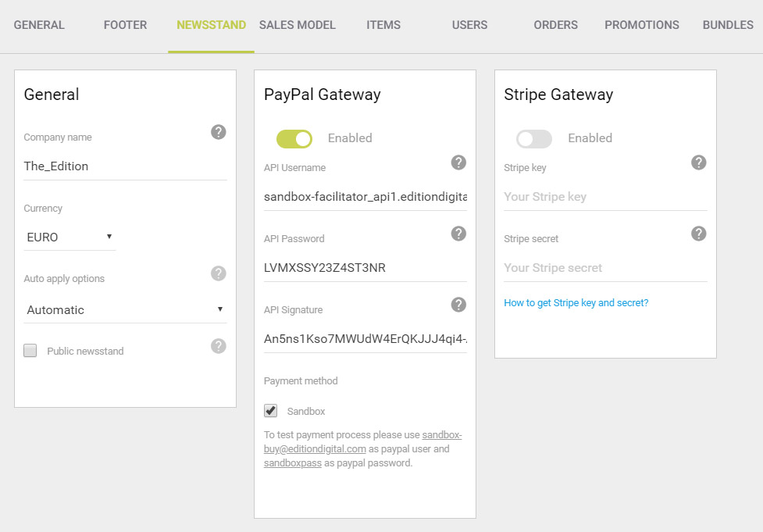The height and width of the screenshot is (532, 763).
Task: Open 'How to get Stripe key and secret?' link
Action: click(x=576, y=303)
